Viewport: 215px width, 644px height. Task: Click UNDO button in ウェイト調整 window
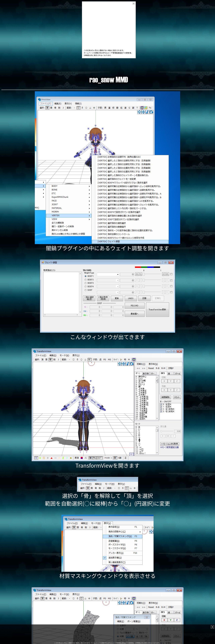131,298
